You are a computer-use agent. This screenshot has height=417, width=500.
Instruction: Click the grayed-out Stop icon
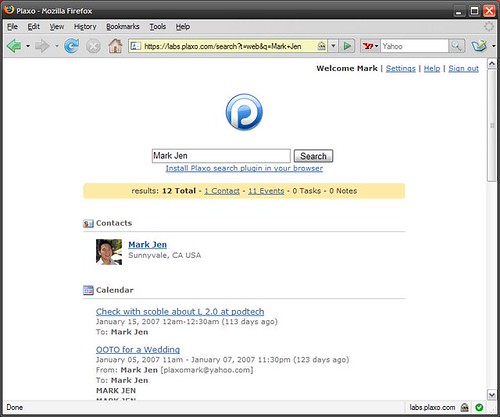[93, 46]
